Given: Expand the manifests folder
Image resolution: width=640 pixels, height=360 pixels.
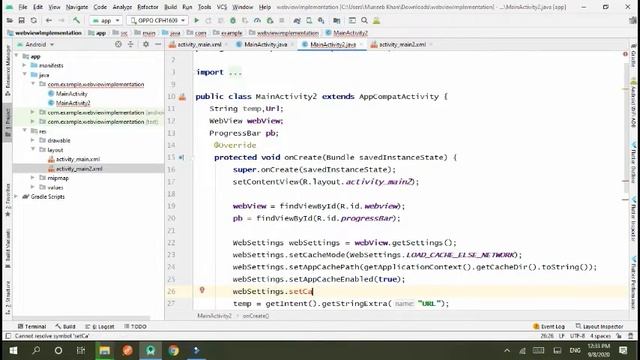Looking at the screenshot, I should (x=24, y=65).
